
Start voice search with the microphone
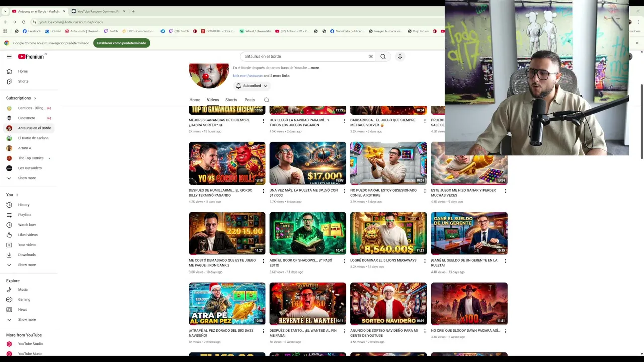click(400, 56)
